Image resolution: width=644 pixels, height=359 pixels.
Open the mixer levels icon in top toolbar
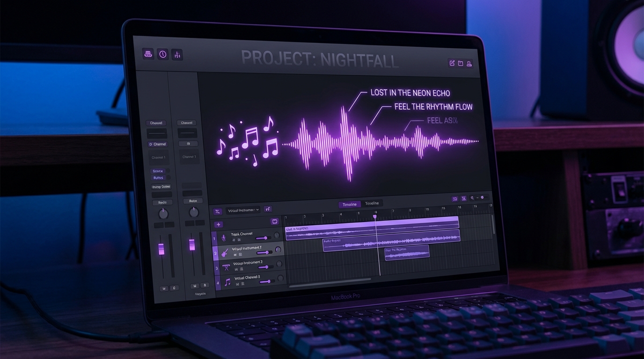[x=177, y=55]
